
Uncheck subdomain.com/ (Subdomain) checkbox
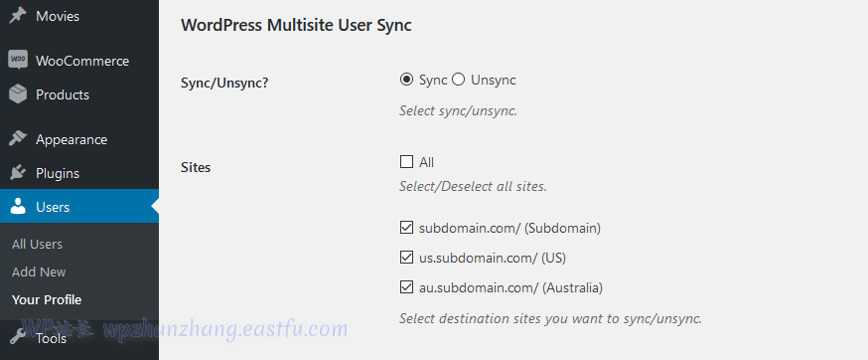point(406,228)
